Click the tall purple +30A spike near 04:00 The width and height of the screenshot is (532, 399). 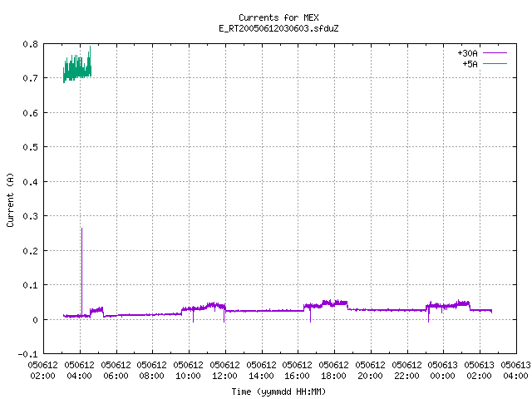coord(81,272)
